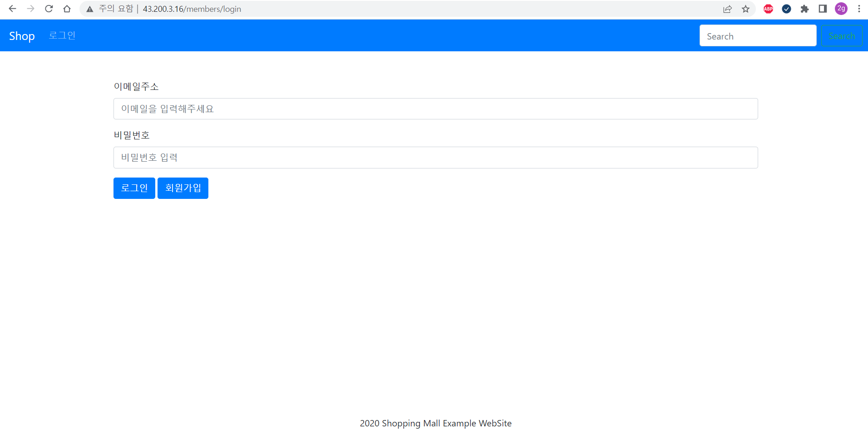The image size is (868, 445).
Task: Focus the 비밀번호 입력 password field
Action: 435,158
